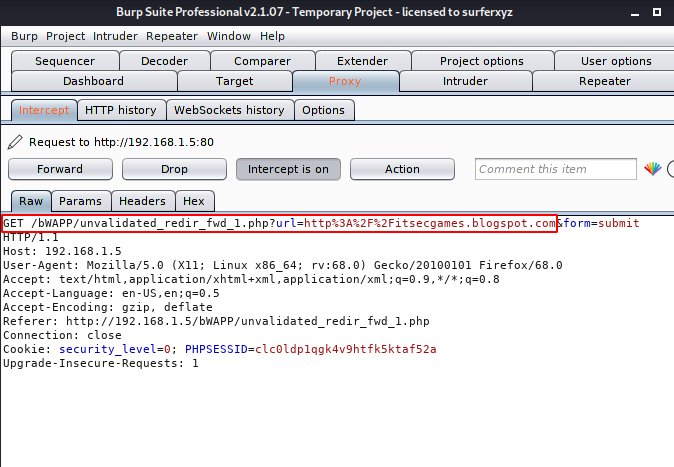Minimize the Burp Suite window

coord(635,14)
